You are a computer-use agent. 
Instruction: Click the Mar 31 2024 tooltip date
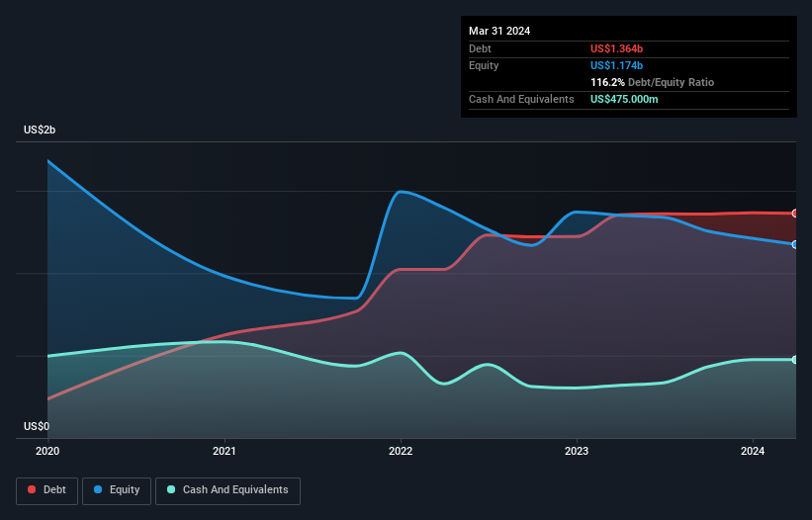click(x=499, y=31)
